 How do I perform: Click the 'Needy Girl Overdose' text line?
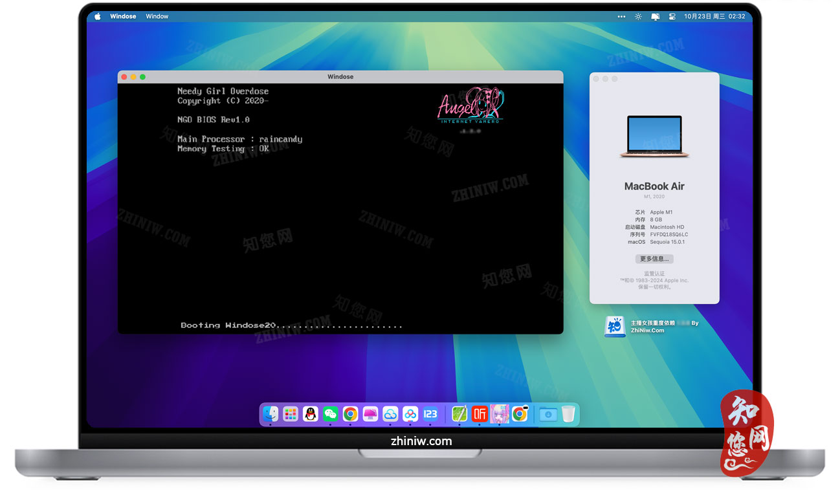coord(223,91)
